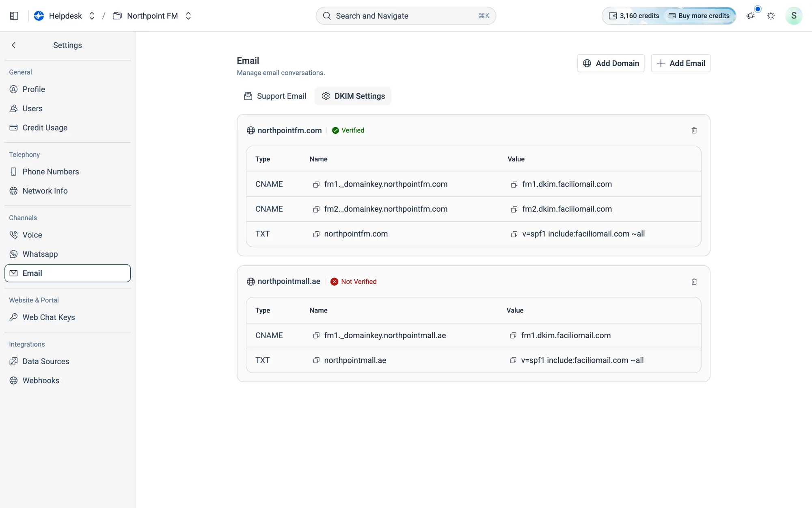Open announcements megaphone icon
The image size is (812, 508).
tap(750, 16)
